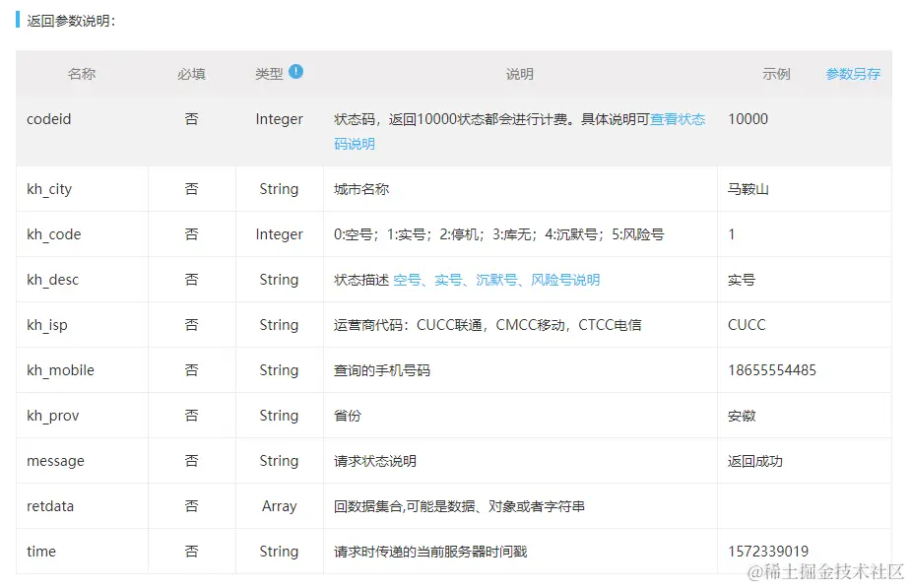Select the kh_city parameter name

(x=49, y=189)
